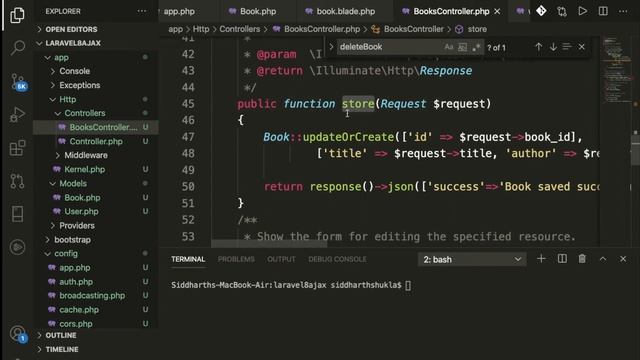Image resolution: width=640 pixels, height=360 pixels.
Task: Click the code minimap overview
Action: 617,69
